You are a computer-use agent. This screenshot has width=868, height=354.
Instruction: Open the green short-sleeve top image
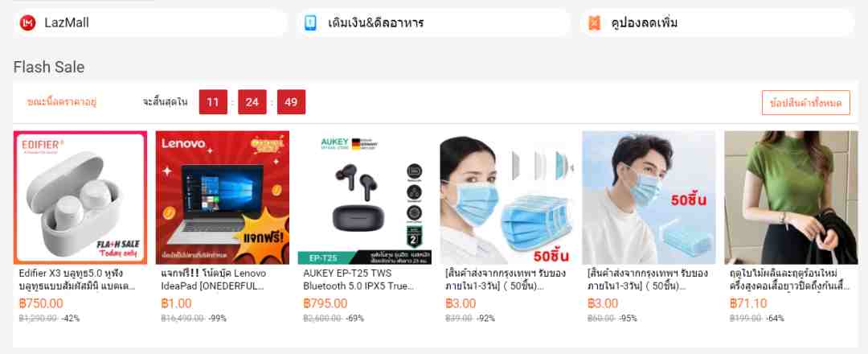pyautogui.click(x=791, y=197)
